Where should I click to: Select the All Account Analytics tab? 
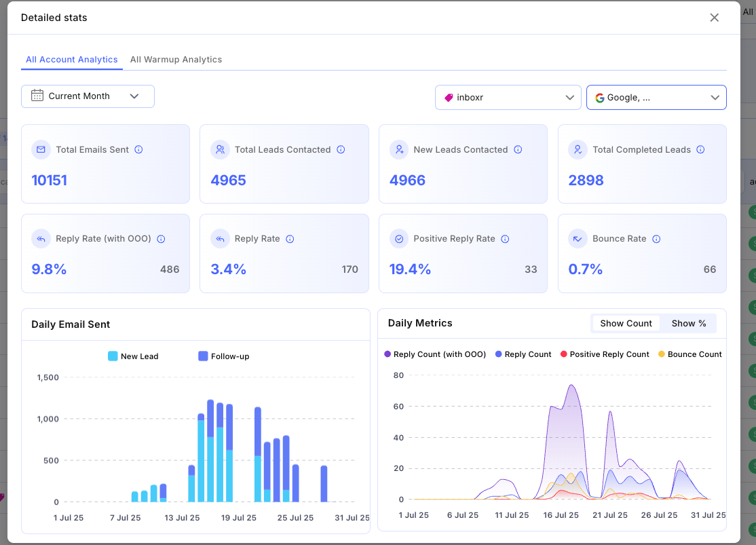tap(71, 60)
